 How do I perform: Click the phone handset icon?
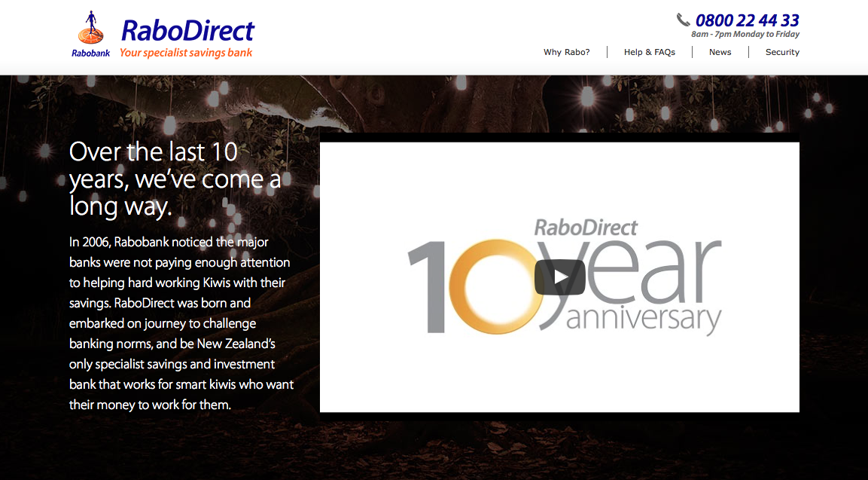683,20
